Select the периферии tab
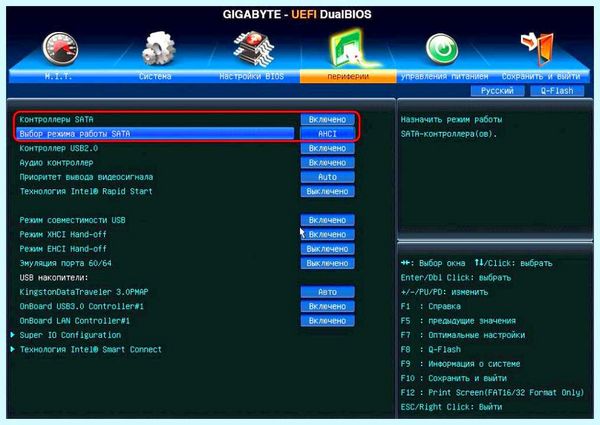 pyautogui.click(x=348, y=77)
